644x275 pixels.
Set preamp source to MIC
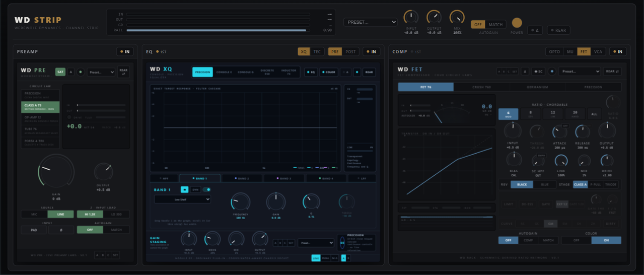pos(34,214)
